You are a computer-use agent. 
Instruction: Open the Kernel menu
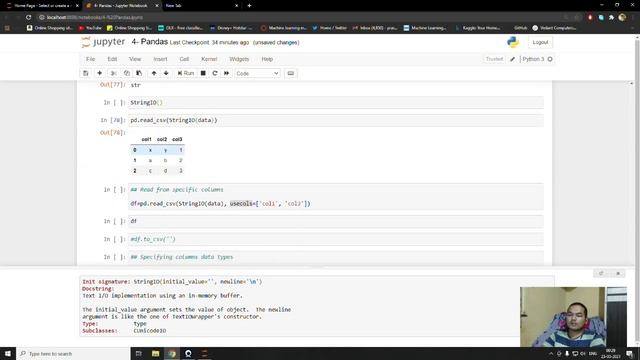pos(209,59)
